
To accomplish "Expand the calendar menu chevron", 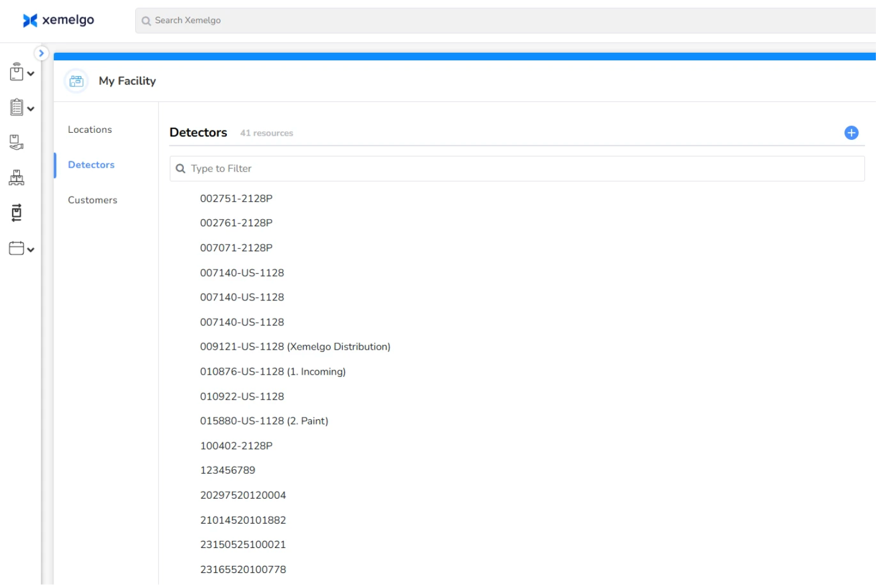I will click(31, 250).
